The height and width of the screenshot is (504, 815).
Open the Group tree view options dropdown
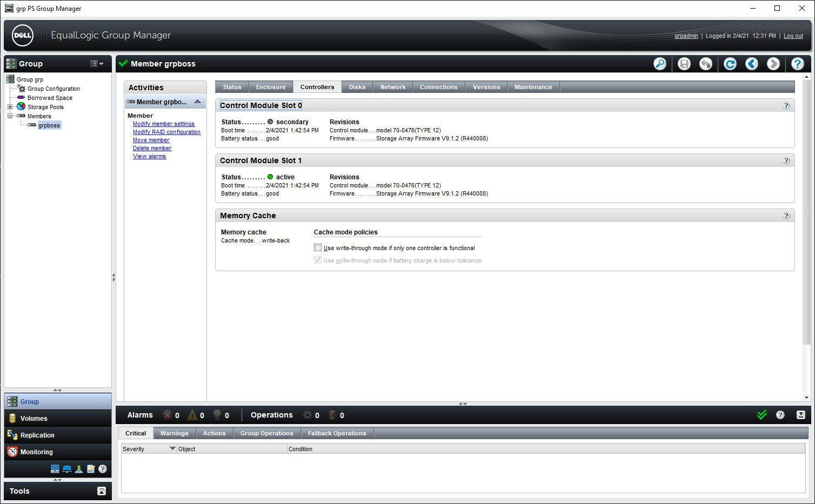tap(97, 64)
